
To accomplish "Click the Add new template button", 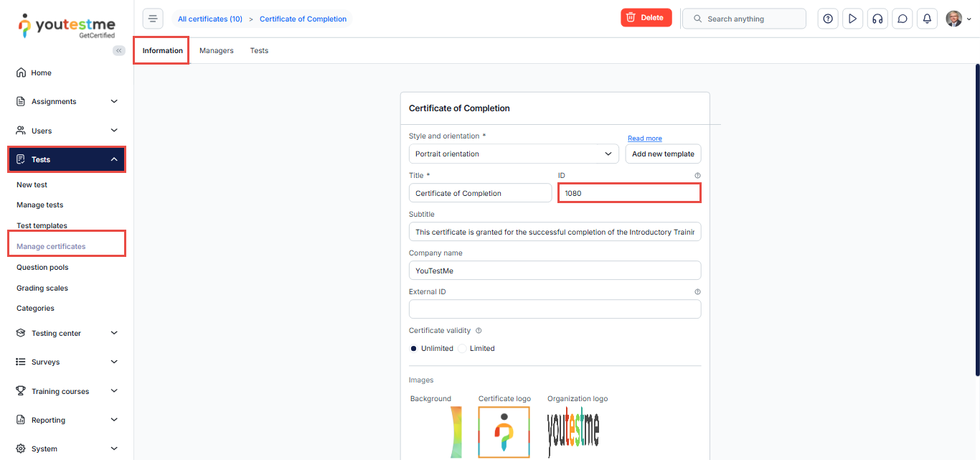I will click(663, 154).
